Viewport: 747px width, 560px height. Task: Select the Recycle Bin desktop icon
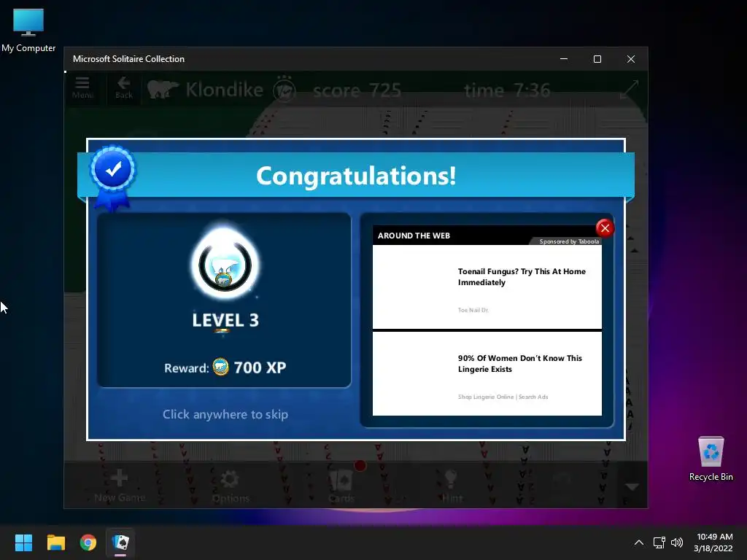click(x=711, y=459)
